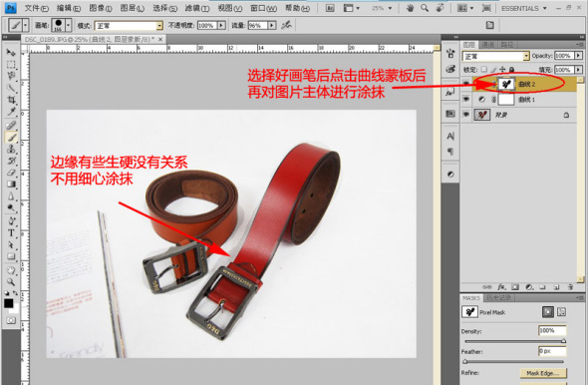Viewport: 588px width, 385px height.
Task: Open the 图像(I) menu
Action: click(101, 8)
